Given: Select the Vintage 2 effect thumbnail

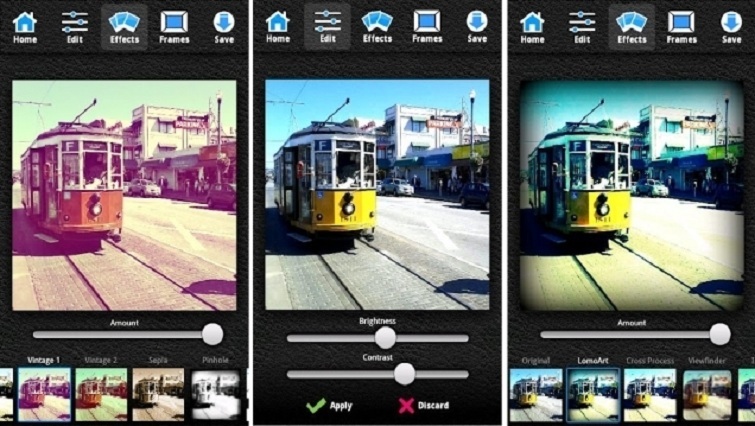Looking at the screenshot, I should 101,394.
